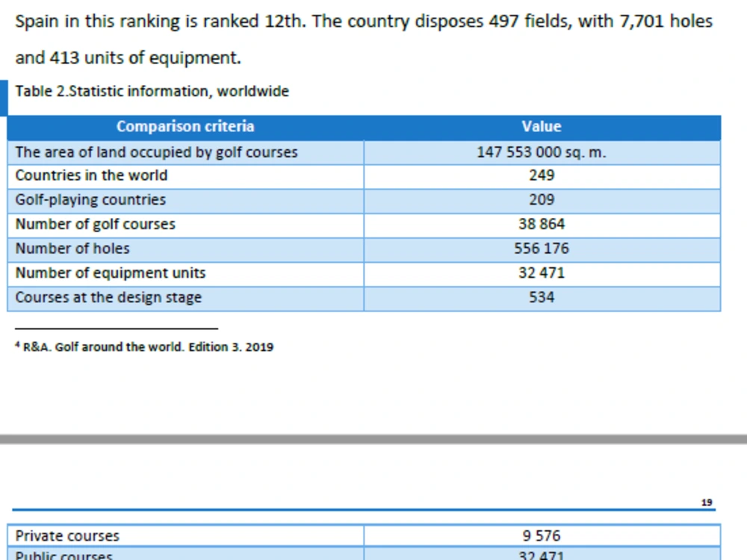Click '32 471' in Public courses row
The width and height of the screenshot is (747, 560).
tap(542, 556)
